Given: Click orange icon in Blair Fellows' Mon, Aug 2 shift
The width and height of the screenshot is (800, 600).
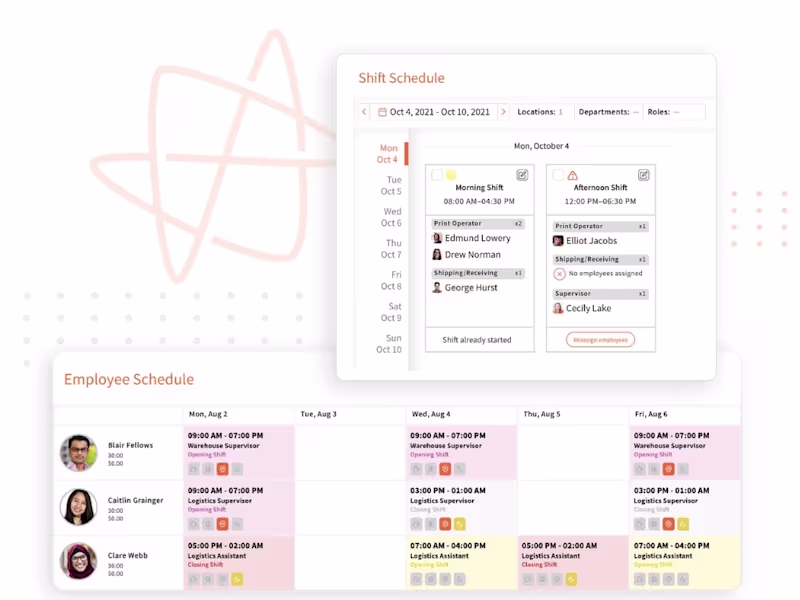Looking at the screenshot, I should tap(222, 469).
